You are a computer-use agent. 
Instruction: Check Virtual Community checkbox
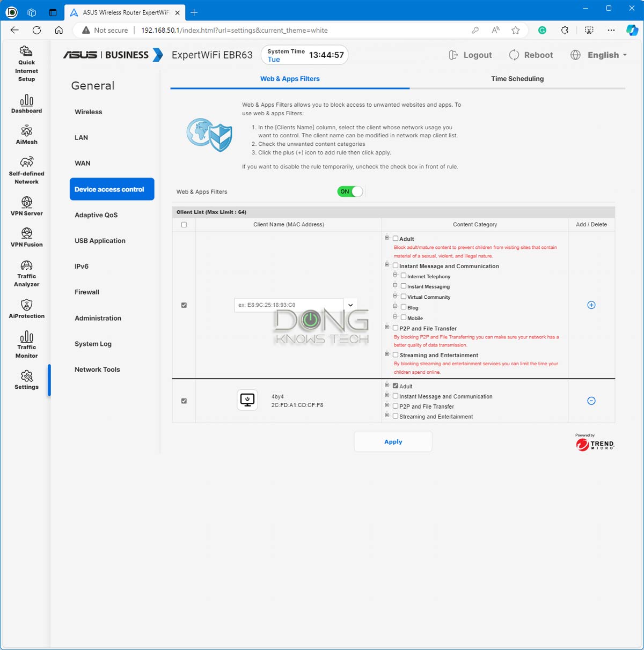pos(404,297)
